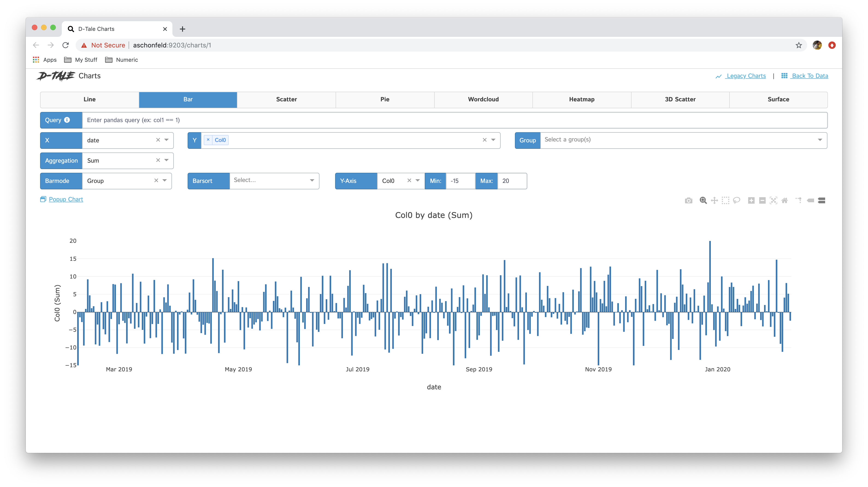This screenshot has width=868, height=487.
Task: Select the Zoom tool in chart toolbar
Action: [703, 200]
